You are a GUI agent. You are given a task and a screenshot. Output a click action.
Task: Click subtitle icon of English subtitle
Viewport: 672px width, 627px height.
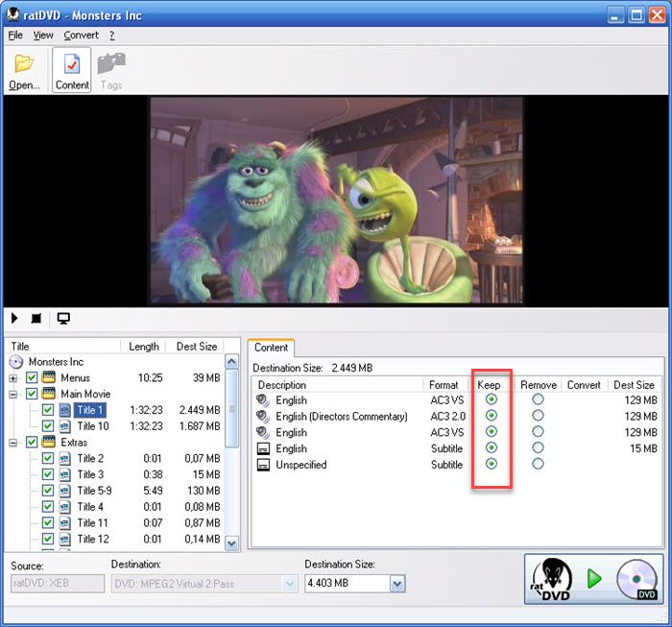[263, 448]
